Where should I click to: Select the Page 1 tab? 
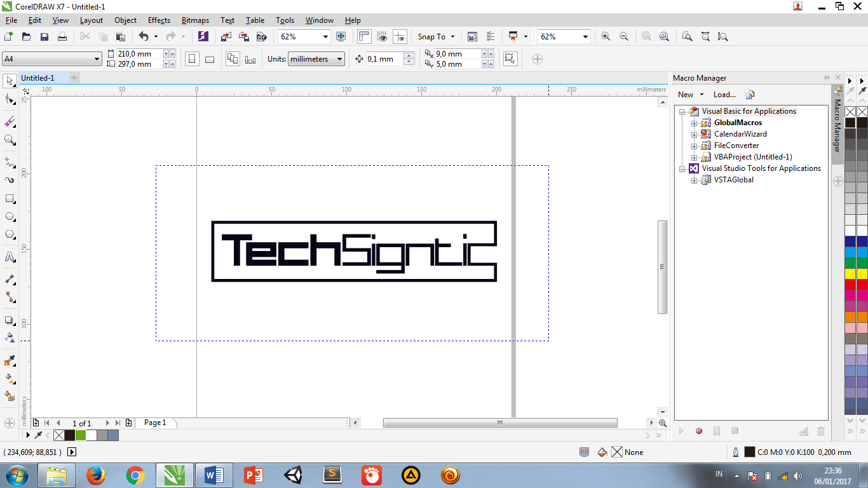[x=155, y=423]
